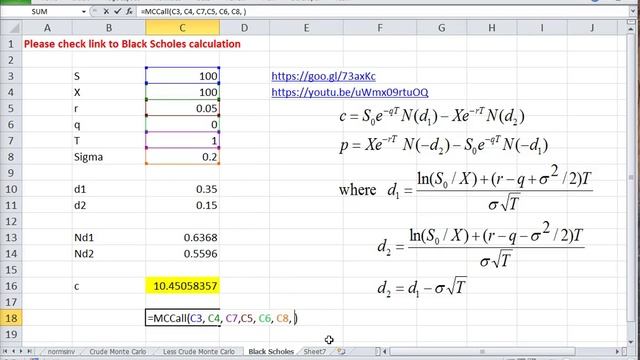Select column E header
This screenshot has width=640, height=360.
[306, 28]
